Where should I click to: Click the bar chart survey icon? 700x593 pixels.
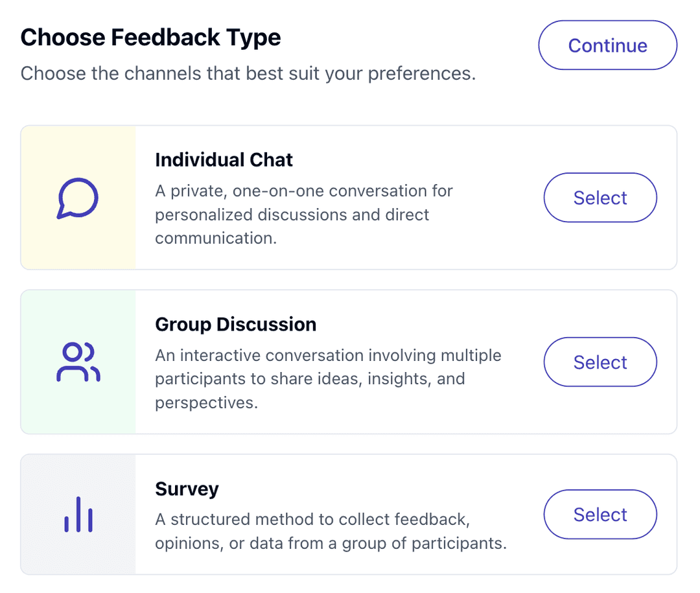coord(78,515)
